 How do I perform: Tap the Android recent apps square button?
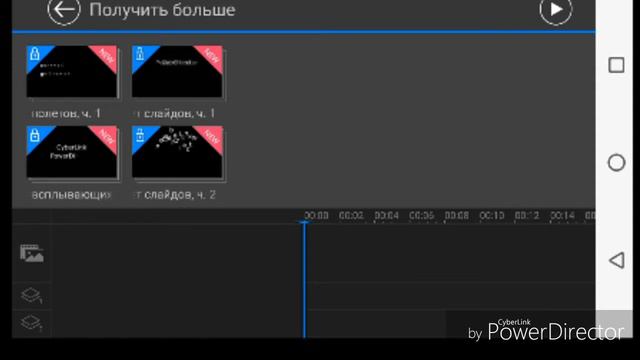(x=616, y=65)
